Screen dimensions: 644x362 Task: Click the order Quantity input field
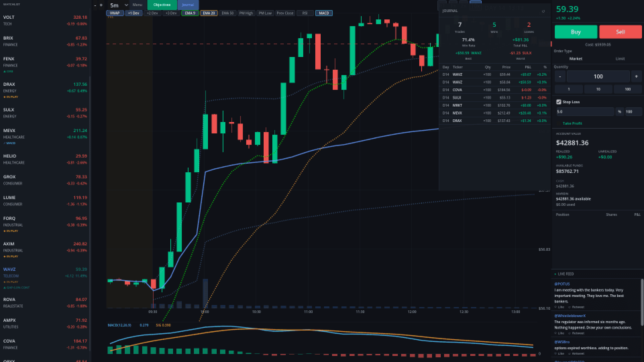click(x=598, y=76)
